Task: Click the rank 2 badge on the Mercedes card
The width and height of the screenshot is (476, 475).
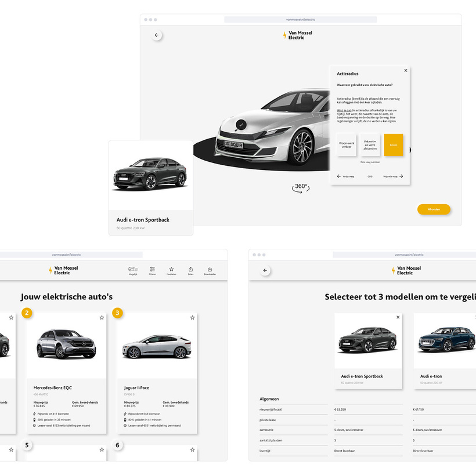Action: pos(27,313)
